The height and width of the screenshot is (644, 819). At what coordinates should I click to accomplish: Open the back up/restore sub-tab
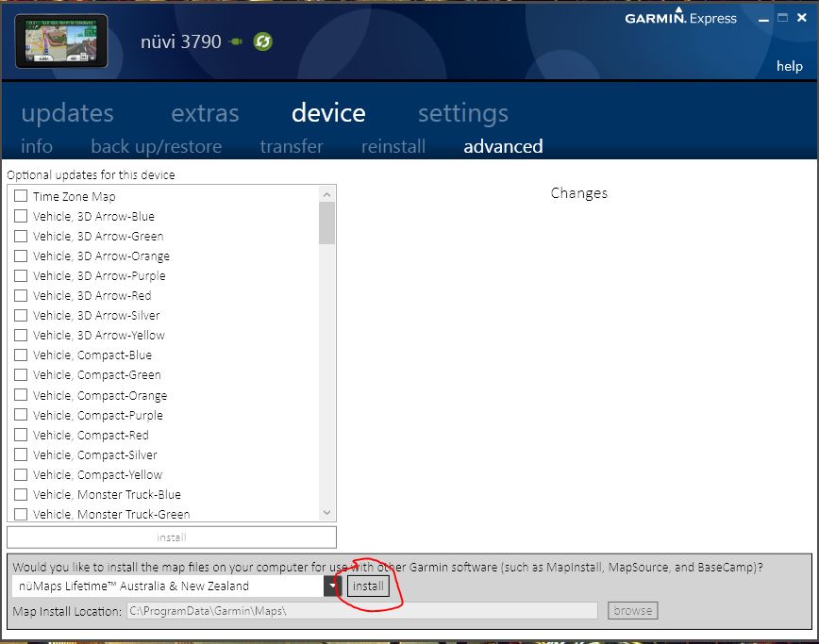[157, 147]
